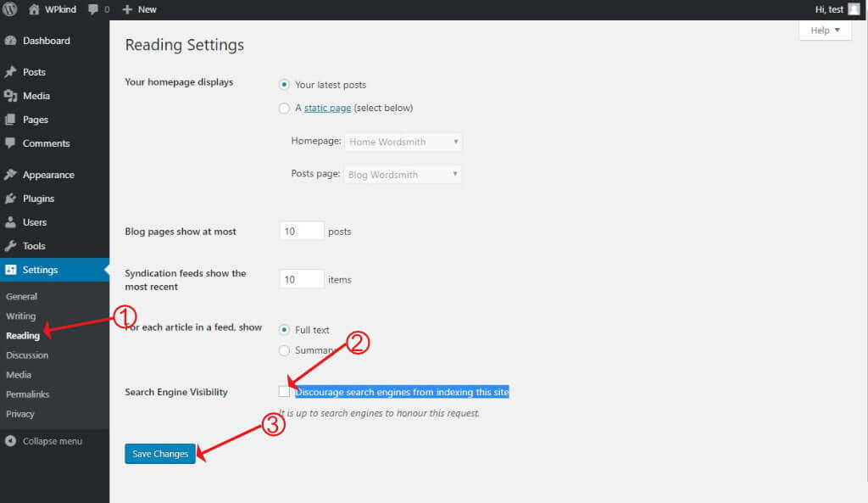Image resolution: width=868 pixels, height=503 pixels.
Task: Open Appearance via the paintbrush icon
Action: 12,174
